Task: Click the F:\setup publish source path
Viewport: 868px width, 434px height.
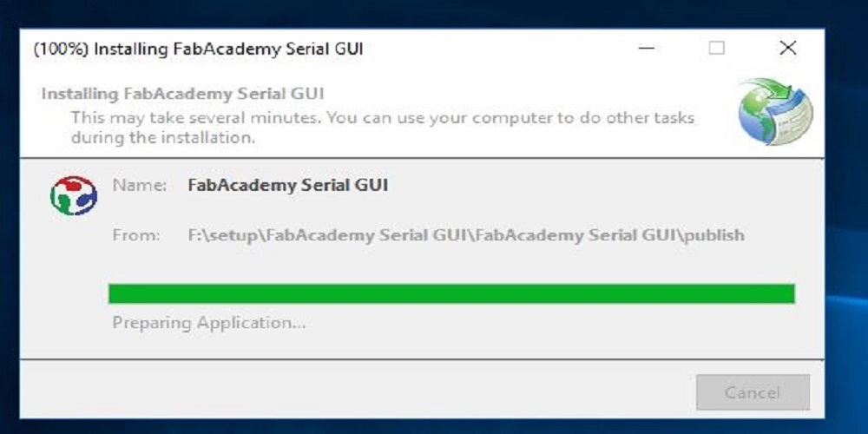Action: [x=466, y=235]
